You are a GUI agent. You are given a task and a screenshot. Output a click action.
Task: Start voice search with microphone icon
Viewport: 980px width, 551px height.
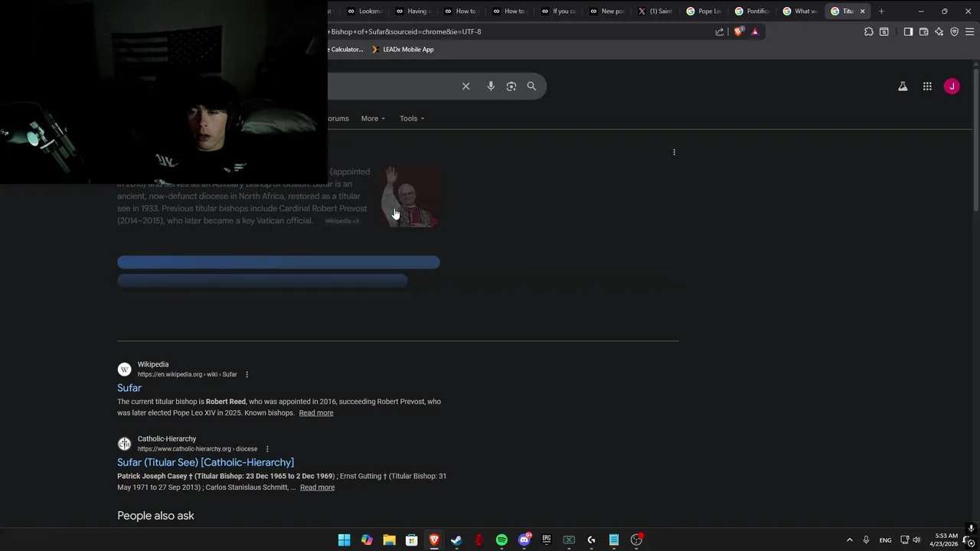pyautogui.click(x=491, y=86)
